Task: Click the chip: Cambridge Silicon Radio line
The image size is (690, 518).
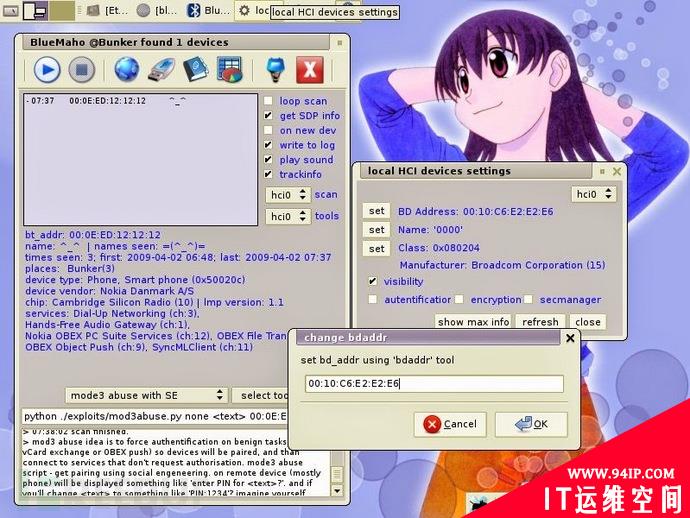Action: point(154,302)
